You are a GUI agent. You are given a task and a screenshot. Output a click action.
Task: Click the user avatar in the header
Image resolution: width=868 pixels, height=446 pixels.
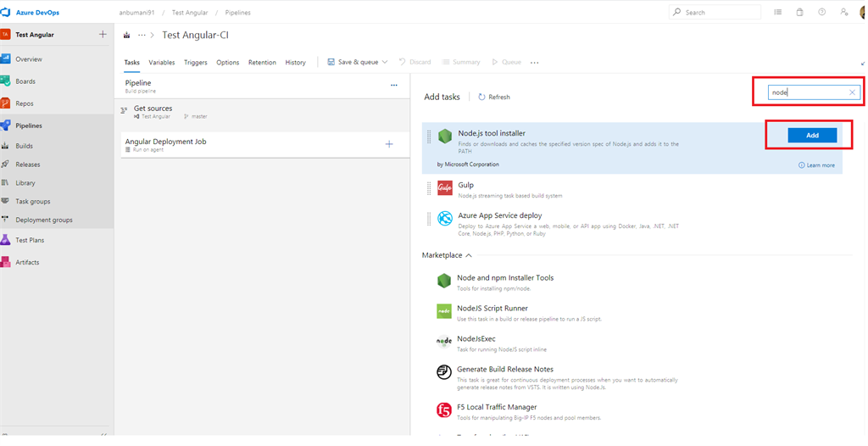[864, 12]
